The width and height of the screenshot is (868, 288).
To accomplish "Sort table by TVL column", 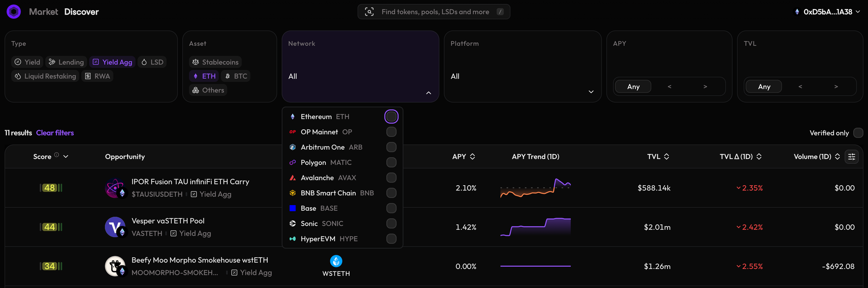I will [666, 157].
